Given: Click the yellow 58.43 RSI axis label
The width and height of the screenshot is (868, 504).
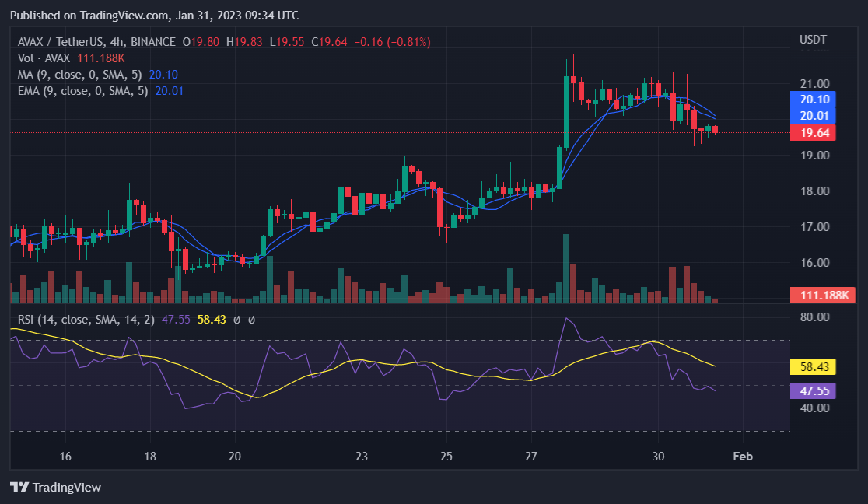Looking at the screenshot, I should 813,366.
